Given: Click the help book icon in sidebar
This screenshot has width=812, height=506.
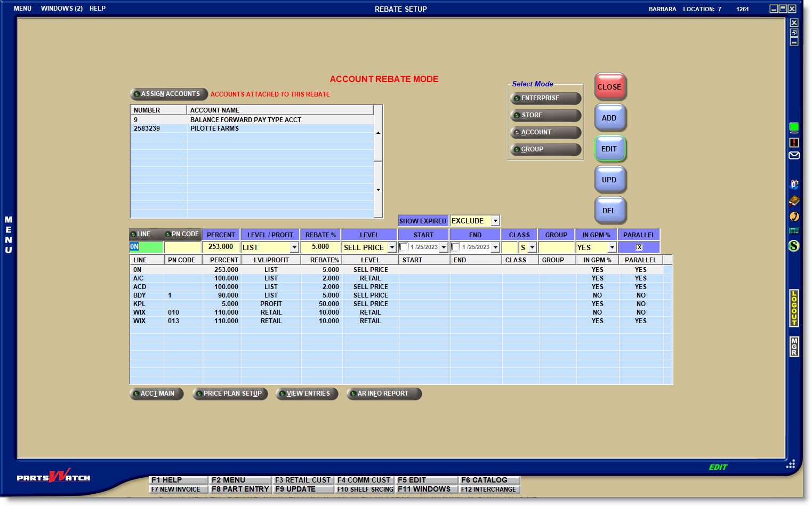Looking at the screenshot, I should (x=794, y=200).
